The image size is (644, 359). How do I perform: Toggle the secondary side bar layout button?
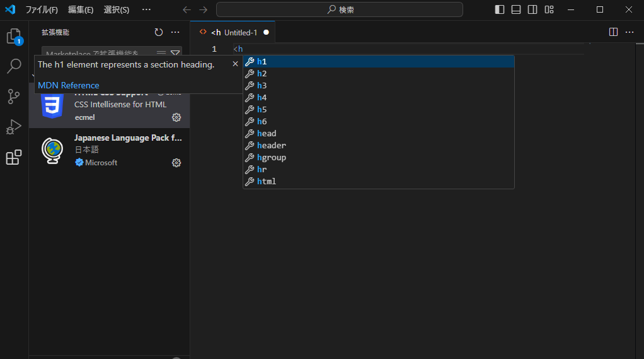pyautogui.click(x=532, y=9)
